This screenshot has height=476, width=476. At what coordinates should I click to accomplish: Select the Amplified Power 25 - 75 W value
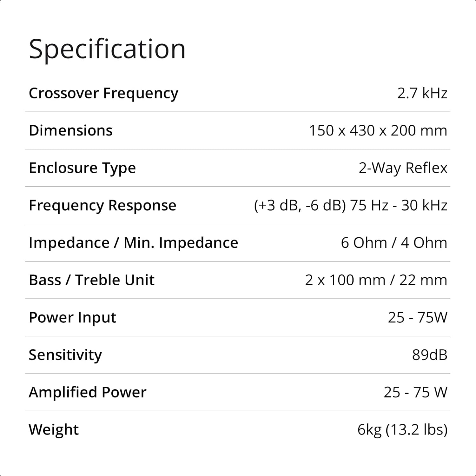point(415,392)
